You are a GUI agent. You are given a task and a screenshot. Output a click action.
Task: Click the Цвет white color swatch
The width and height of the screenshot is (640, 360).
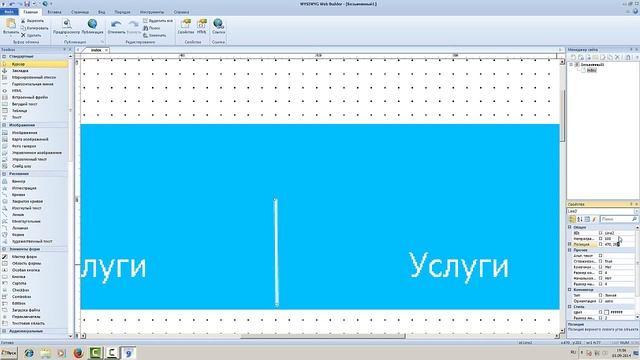pos(607,312)
